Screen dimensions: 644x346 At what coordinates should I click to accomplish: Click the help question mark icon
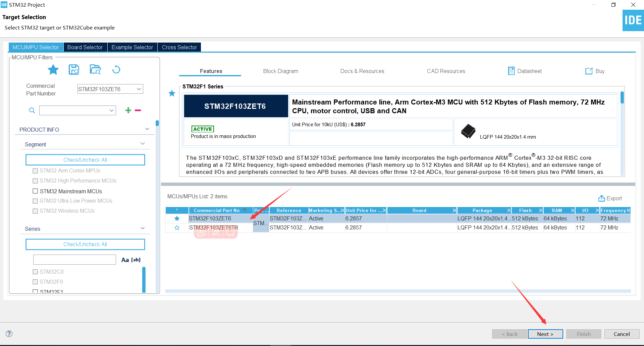(x=9, y=334)
